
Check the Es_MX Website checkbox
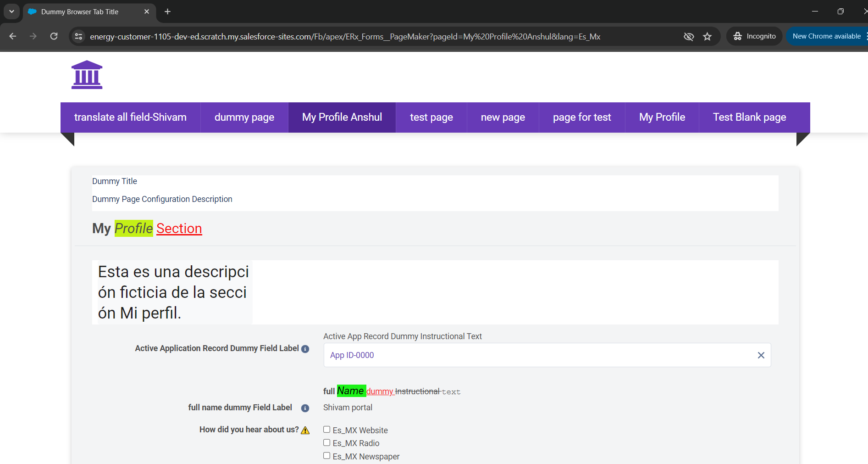click(326, 430)
